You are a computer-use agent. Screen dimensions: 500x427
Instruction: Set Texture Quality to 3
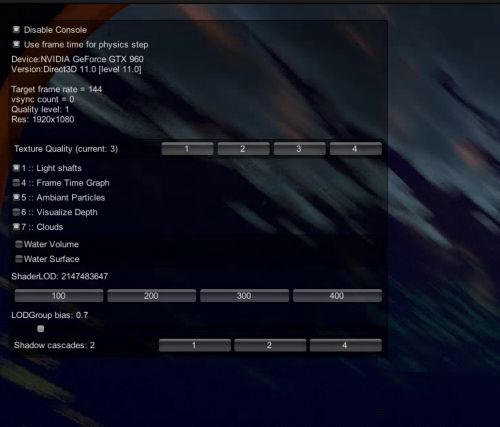point(299,149)
